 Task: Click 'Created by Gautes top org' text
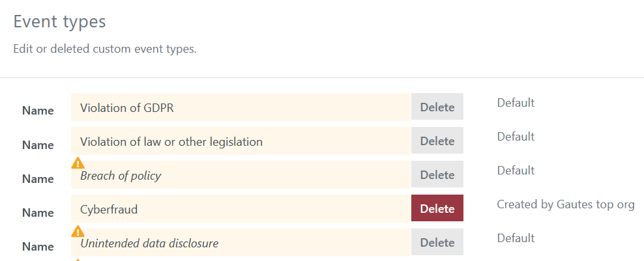click(566, 204)
